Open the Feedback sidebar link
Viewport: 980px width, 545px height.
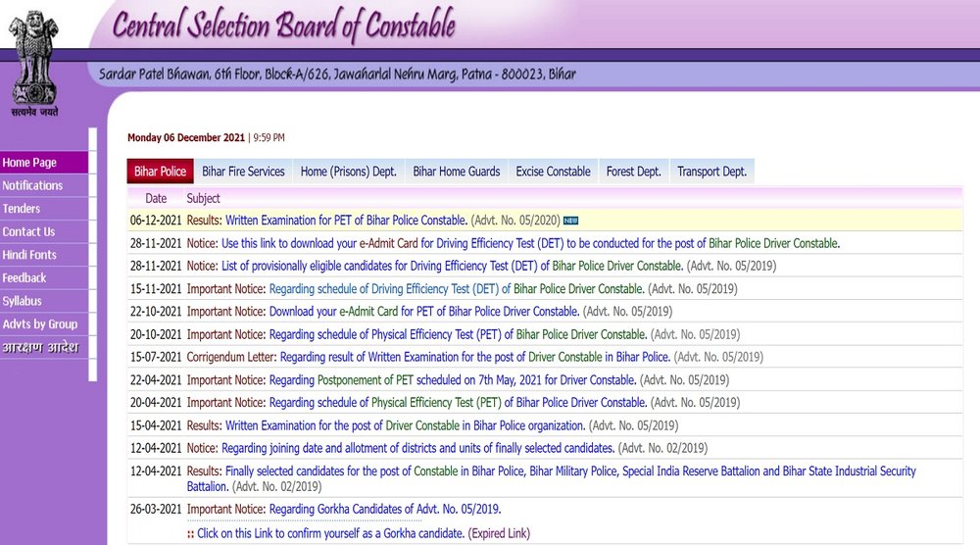(24, 277)
